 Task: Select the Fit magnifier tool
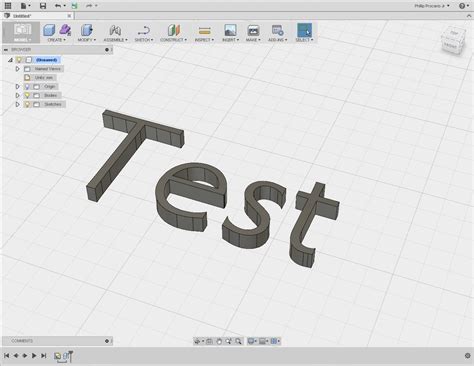(x=238, y=341)
